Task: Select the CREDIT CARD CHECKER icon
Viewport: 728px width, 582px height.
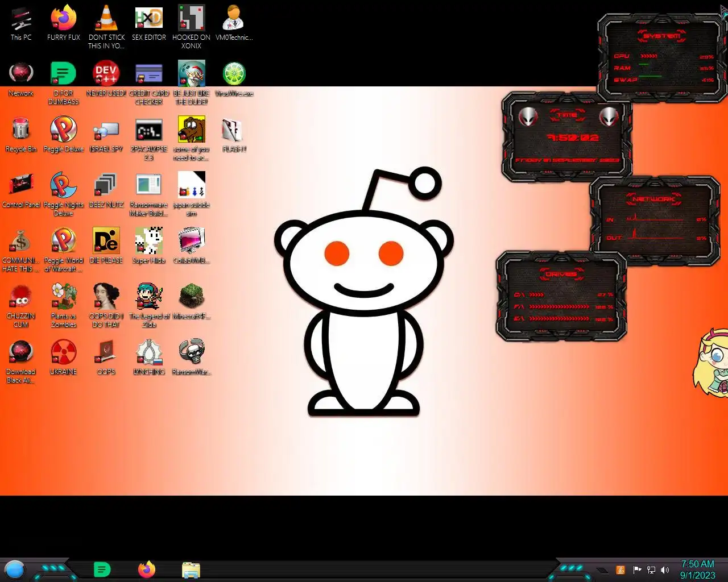Action: [149, 83]
